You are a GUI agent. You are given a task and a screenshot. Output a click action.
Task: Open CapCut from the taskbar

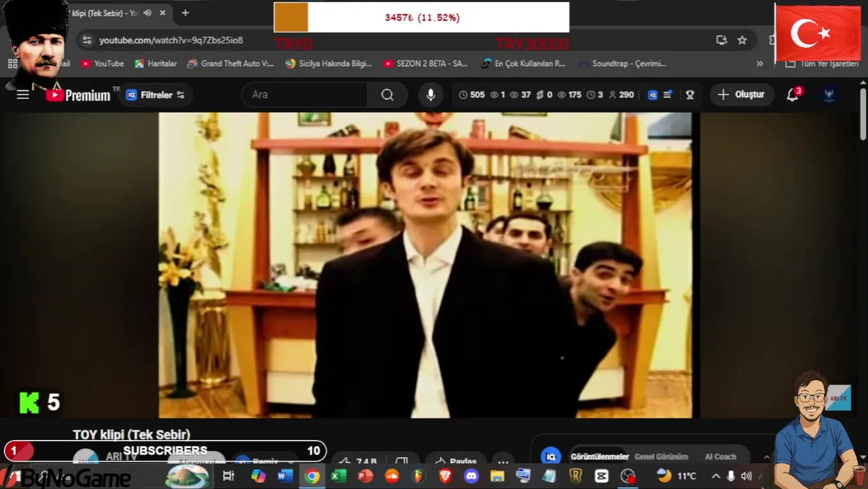(602, 476)
